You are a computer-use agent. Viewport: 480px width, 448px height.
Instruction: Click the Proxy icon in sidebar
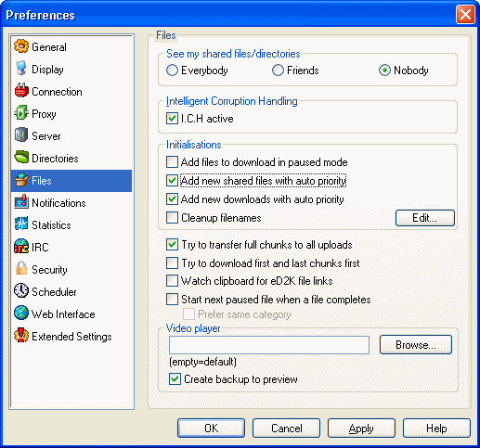point(21,113)
